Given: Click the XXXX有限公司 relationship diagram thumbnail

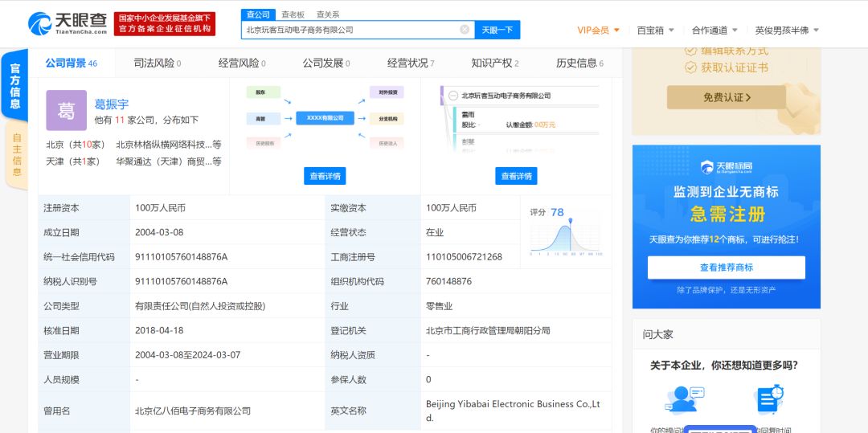Looking at the screenshot, I should click(x=325, y=118).
